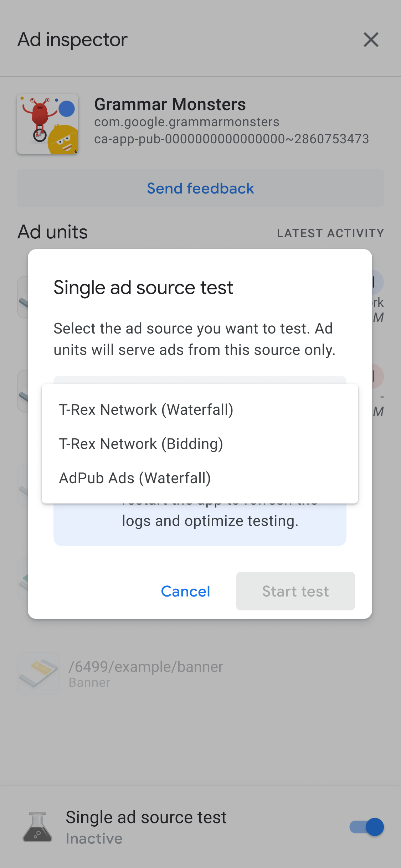Tap topmost ad unit icon peeking left of dialog
The height and width of the screenshot is (868, 401).
pos(23,297)
